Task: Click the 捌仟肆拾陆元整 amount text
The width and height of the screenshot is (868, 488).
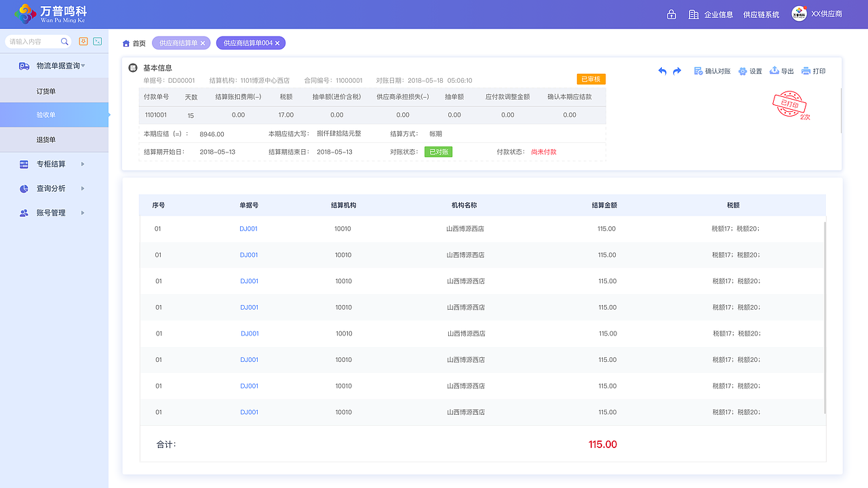Action: pyautogui.click(x=339, y=134)
